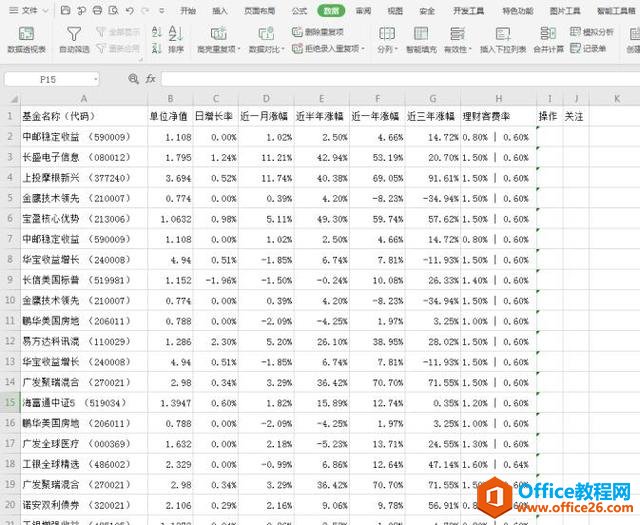
Task: Click the Save icon in quick access toolbar
Action: click(x=65, y=11)
